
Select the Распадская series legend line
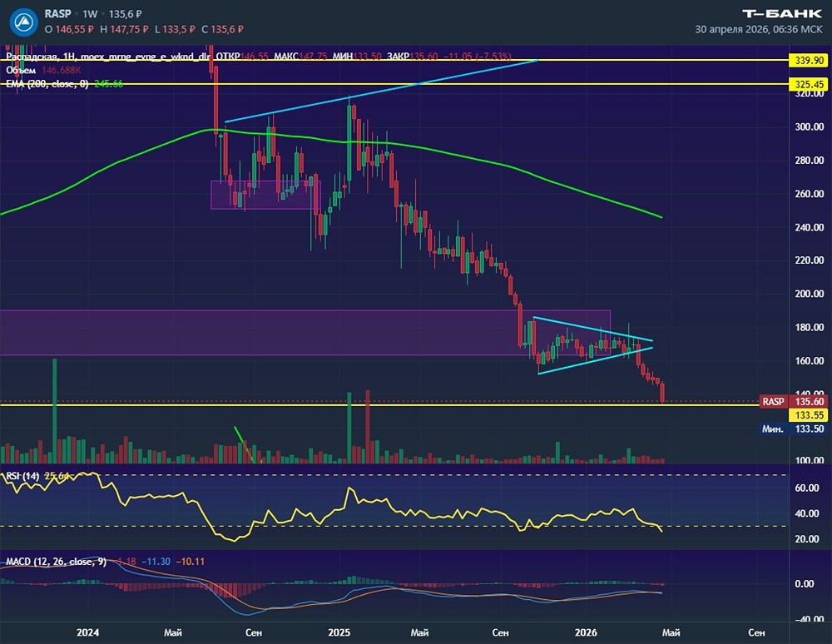pyautogui.click(x=259, y=56)
